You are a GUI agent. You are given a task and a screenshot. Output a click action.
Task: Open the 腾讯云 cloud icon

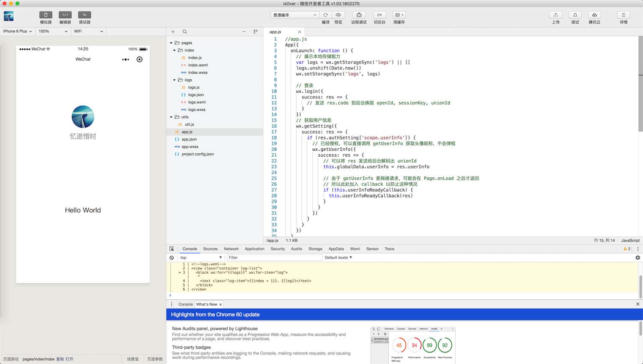click(594, 15)
